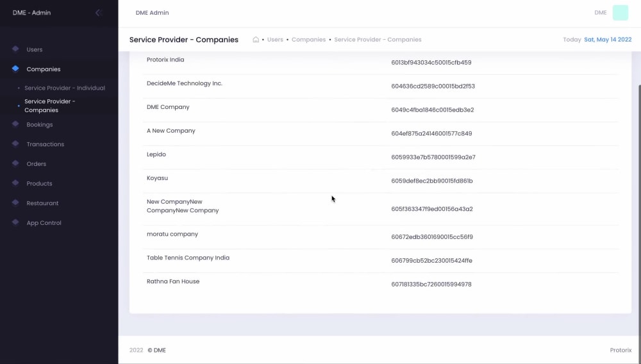Select Rathna Fan House name
Screen dimensions: 641x364
coord(173,281)
